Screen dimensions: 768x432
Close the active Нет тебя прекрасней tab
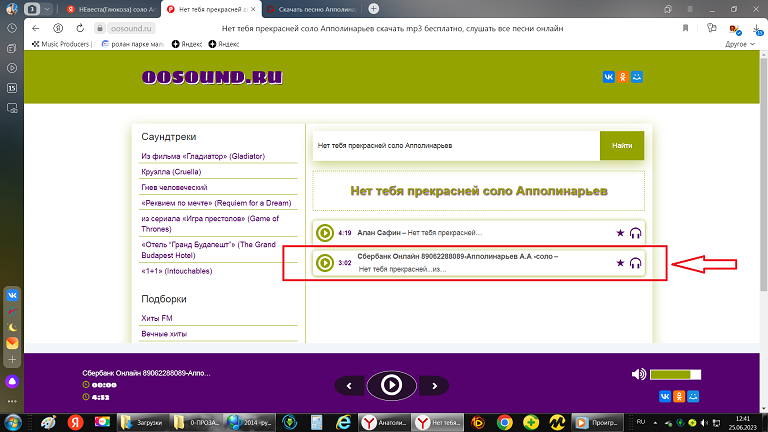point(253,9)
